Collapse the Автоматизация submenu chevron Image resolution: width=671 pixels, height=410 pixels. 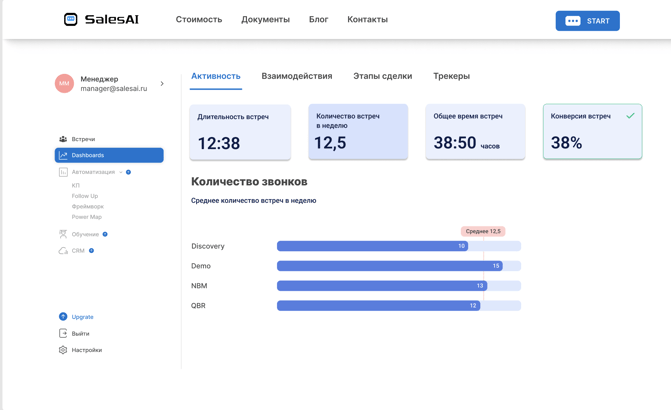(x=121, y=172)
